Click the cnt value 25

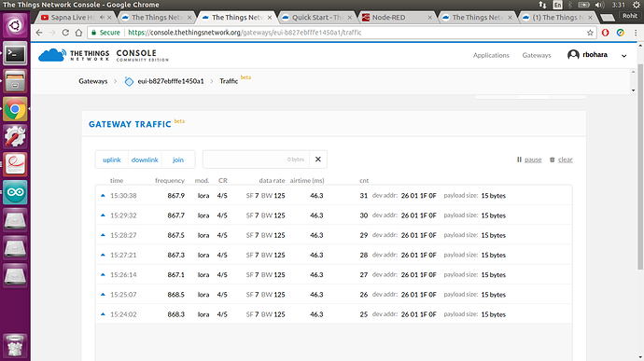click(363, 314)
